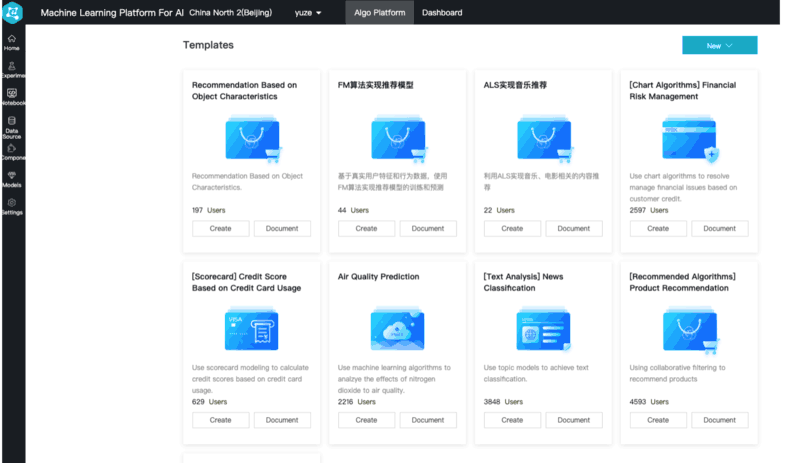Click the platform logo in top-left corner

(x=12, y=13)
